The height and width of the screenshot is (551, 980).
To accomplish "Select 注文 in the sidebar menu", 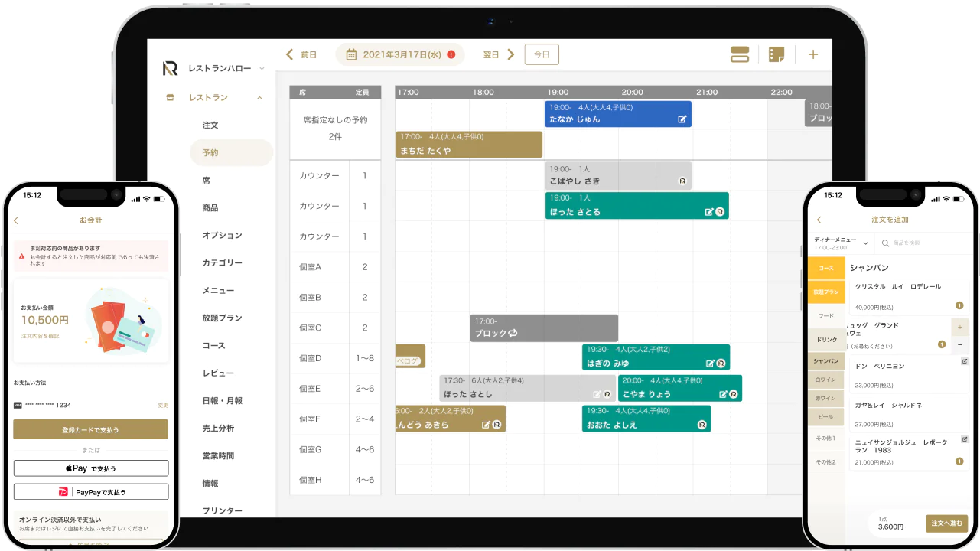I will 210,125.
